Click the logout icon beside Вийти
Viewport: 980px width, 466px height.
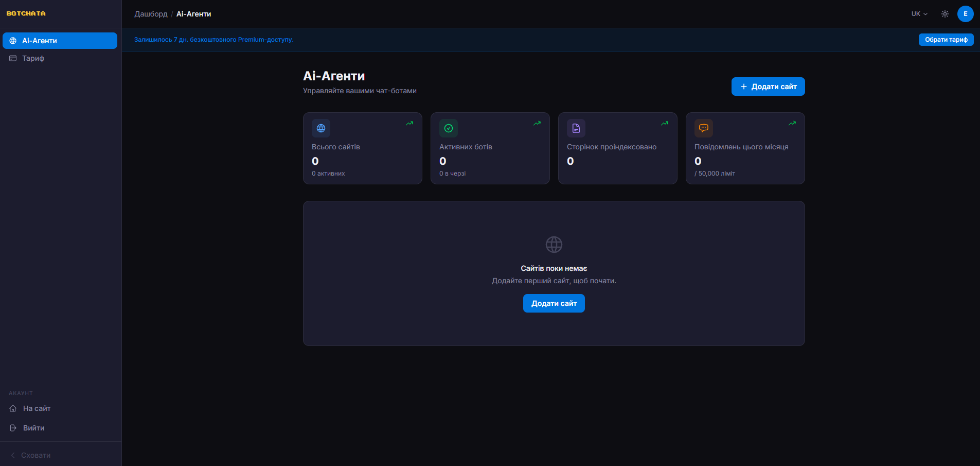(13, 428)
